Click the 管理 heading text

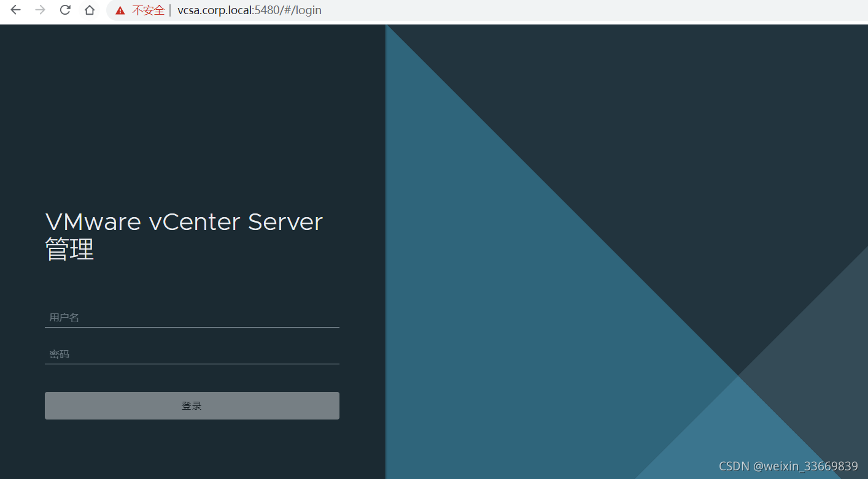(x=70, y=250)
